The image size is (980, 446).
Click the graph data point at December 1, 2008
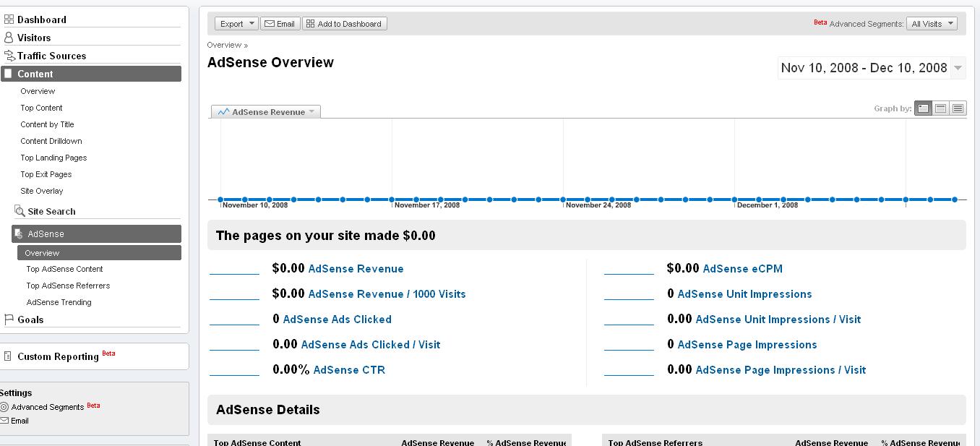(x=734, y=200)
